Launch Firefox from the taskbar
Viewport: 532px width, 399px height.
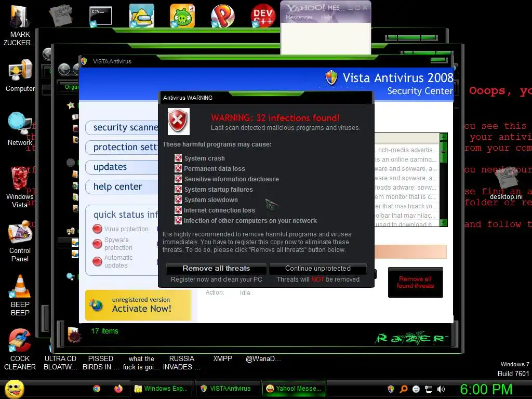pos(118,389)
